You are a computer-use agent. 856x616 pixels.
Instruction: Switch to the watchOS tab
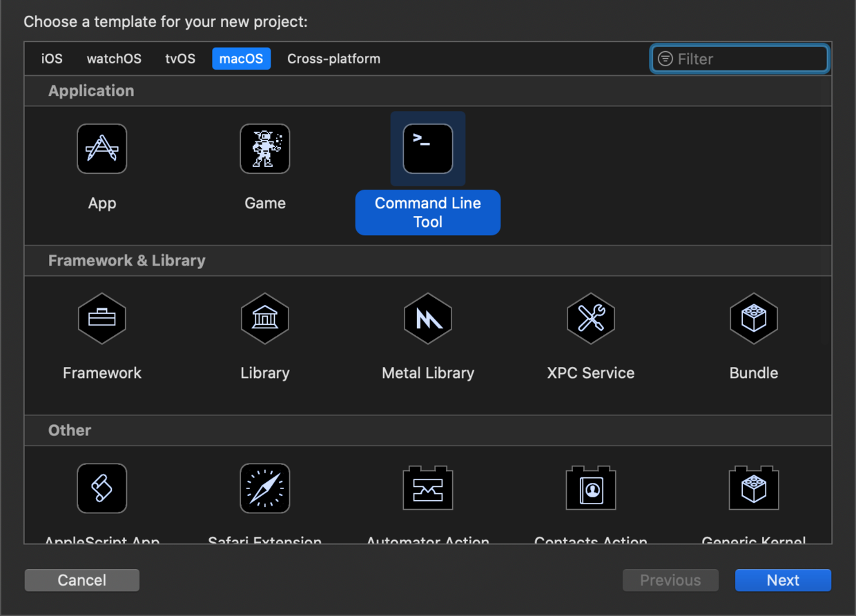point(114,59)
